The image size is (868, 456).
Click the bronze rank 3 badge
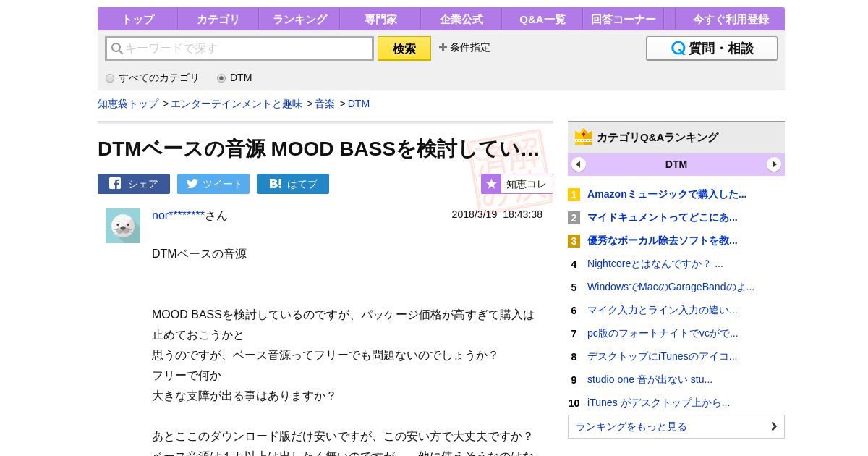(x=574, y=241)
